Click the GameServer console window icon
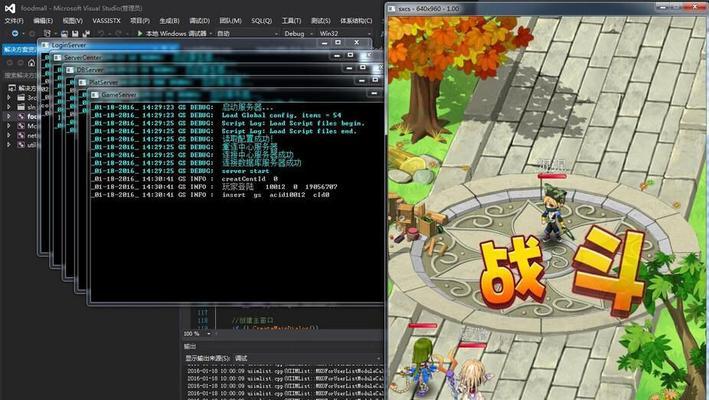This screenshot has height=400, width=709. (95, 95)
